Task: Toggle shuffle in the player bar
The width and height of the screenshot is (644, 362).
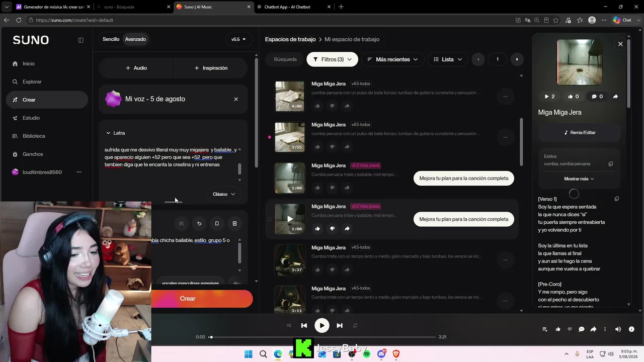Action: coord(289,325)
